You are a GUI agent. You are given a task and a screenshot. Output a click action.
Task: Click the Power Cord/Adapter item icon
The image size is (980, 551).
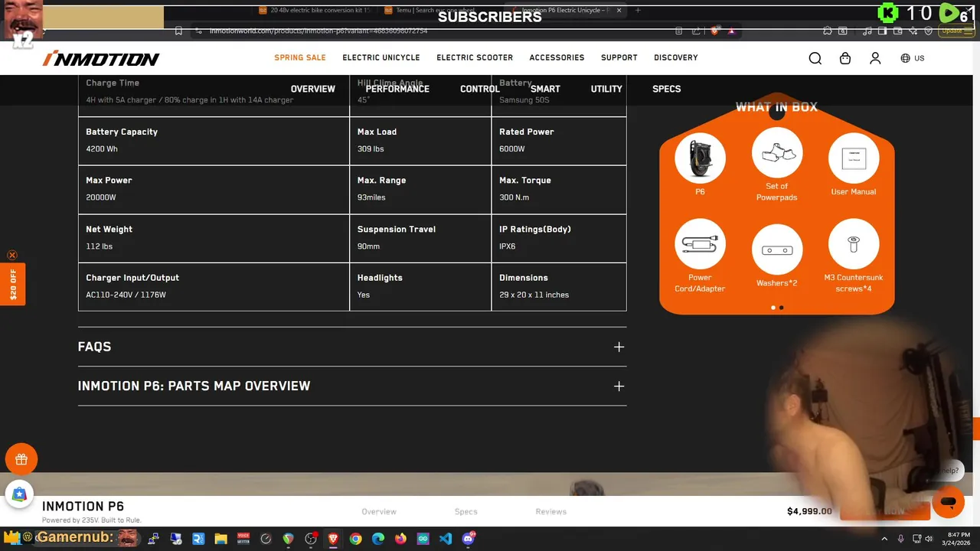[x=700, y=244]
